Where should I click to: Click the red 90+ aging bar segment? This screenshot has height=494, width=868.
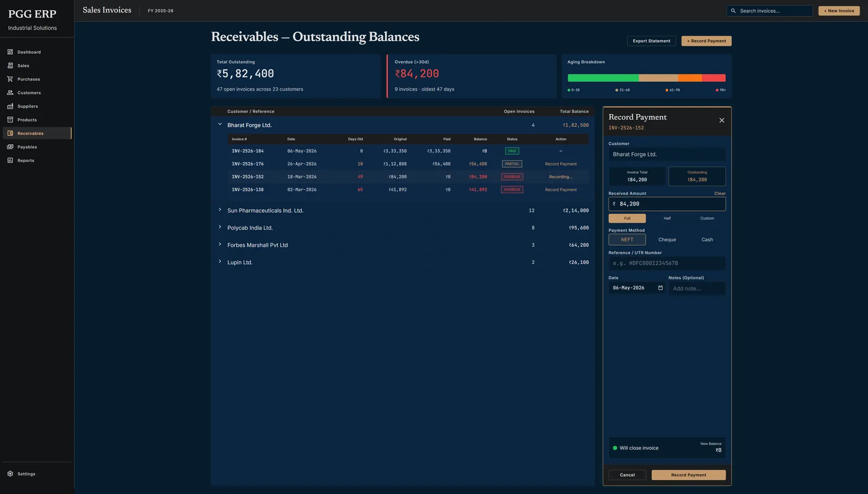714,78
